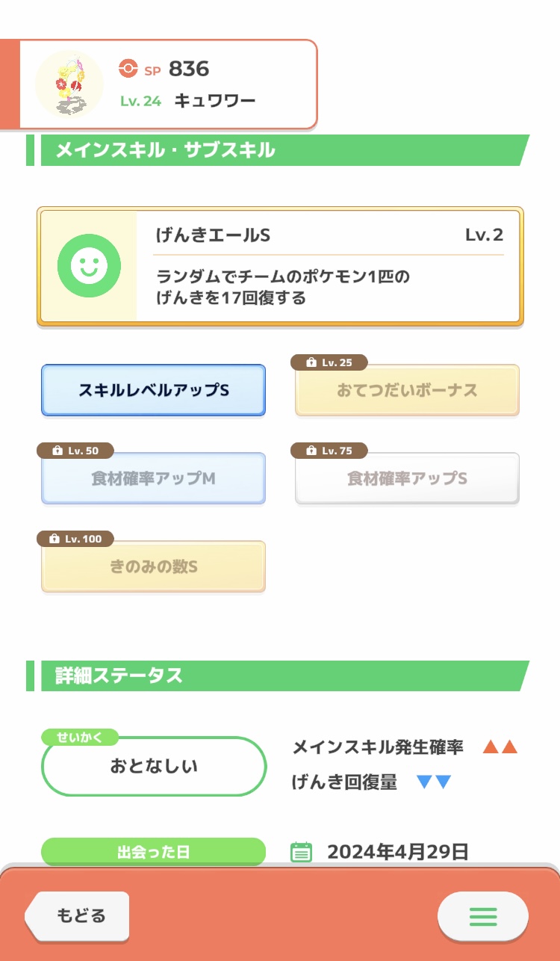The height and width of the screenshot is (961, 560).
Task: Tap the locked おてつだいボーナス sub skill
Action: pyautogui.click(x=407, y=391)
